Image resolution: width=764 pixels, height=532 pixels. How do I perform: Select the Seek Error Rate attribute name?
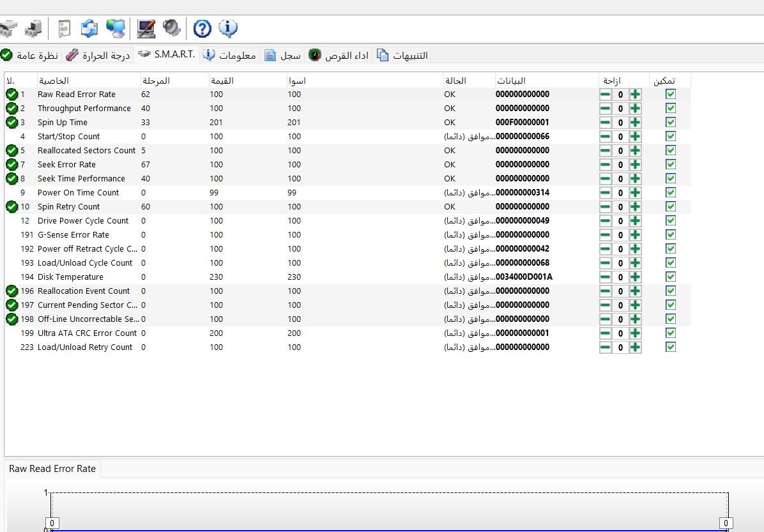[x=66, y=165]
